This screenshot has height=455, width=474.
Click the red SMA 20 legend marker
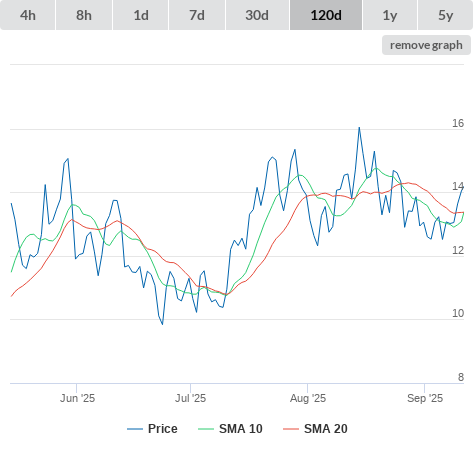point(291,429)
